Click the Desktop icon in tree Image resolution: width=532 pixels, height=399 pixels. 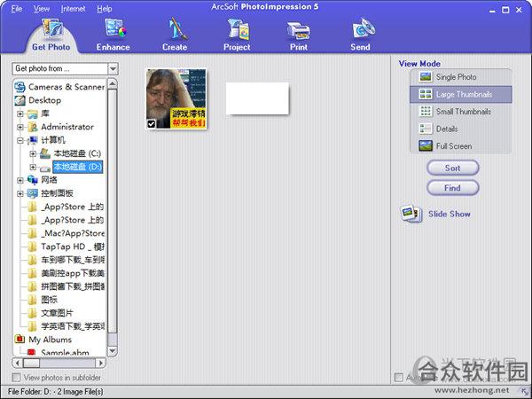point(20,100)
